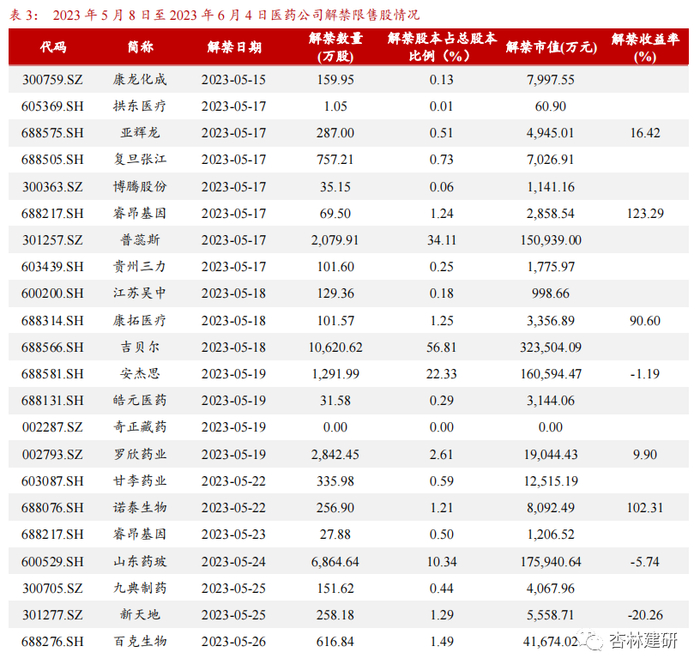Image resolution: width=700 pixels, height=671 pixels.
Task: Select stock code 300759.SZ
Action: click(x=53, y=79)
